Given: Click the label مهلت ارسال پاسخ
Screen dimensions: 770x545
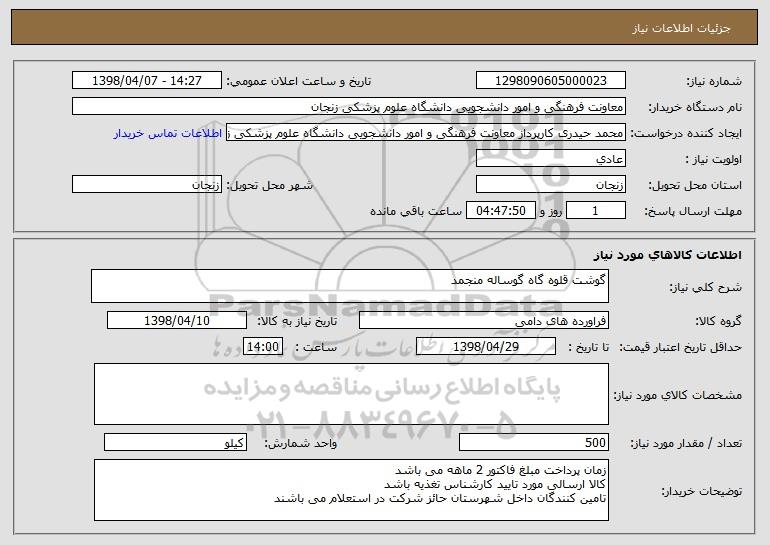Looking at the screenshot, I should [693, 212].
